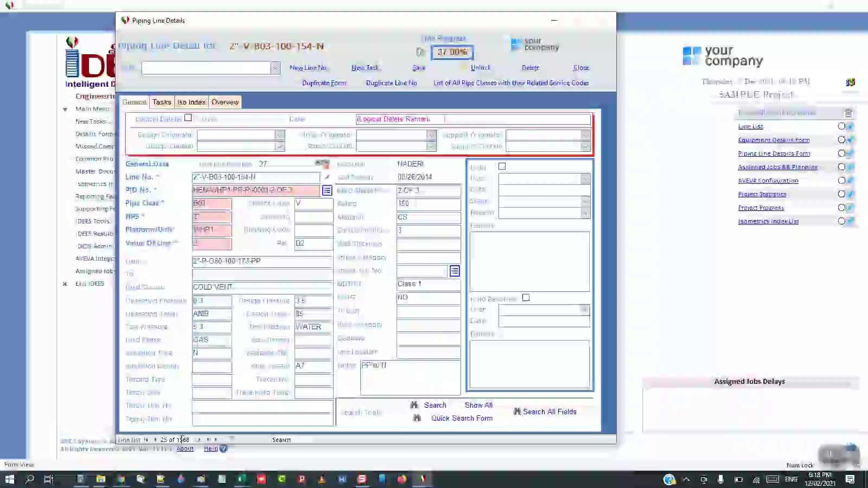The width and height of the screenshot is (868, 488).
Task: Click the New Line No link
Action: tap(308, 68)
